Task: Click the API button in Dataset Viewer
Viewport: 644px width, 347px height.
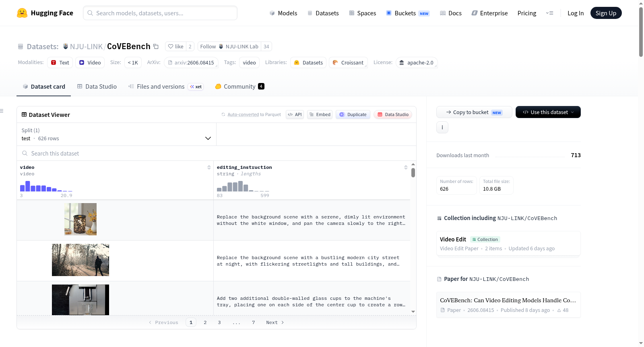Action: (x=295, y=114)
